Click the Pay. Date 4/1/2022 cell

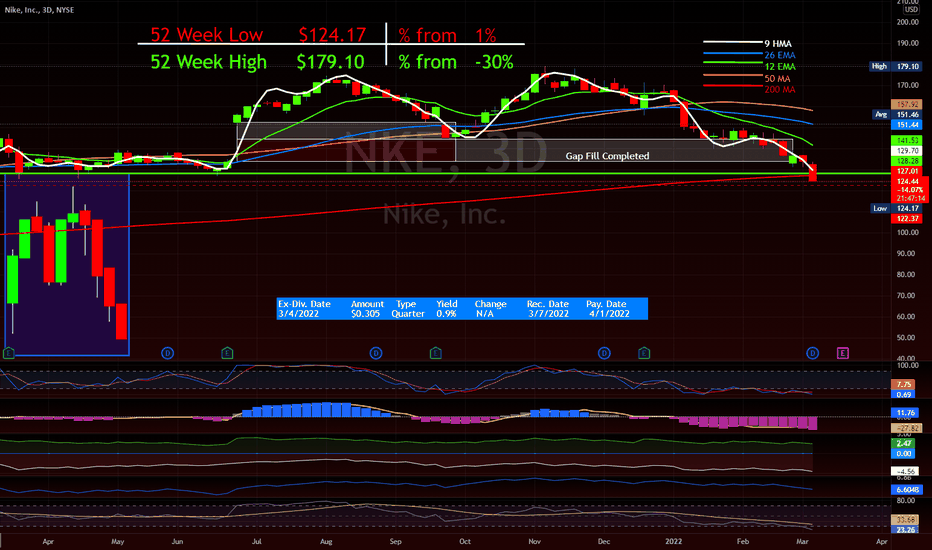coord(607,309)
